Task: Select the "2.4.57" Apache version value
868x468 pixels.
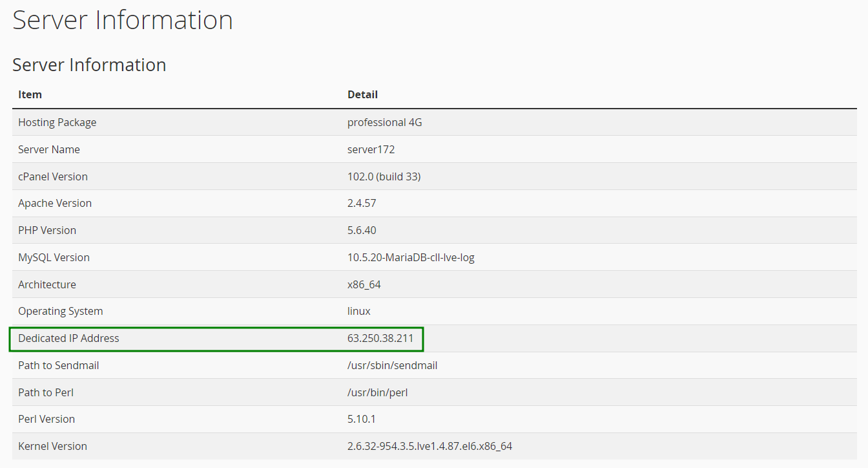Action: 362,203
